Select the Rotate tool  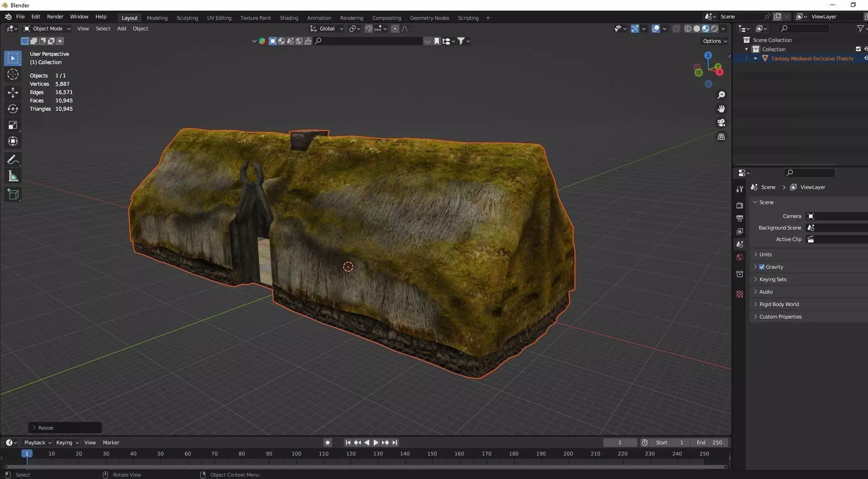tap(13, 109)
